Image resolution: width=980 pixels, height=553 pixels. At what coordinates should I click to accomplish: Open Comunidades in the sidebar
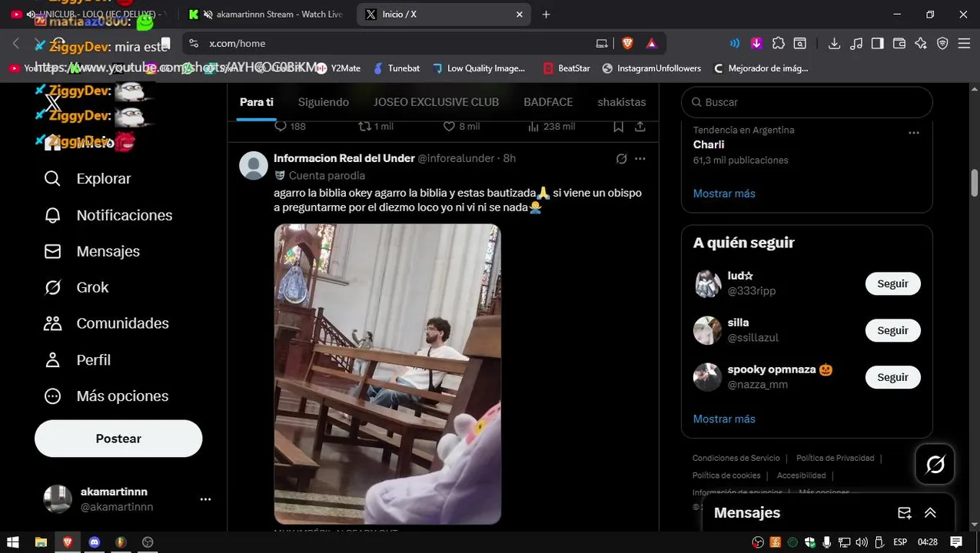click(106, 323)
